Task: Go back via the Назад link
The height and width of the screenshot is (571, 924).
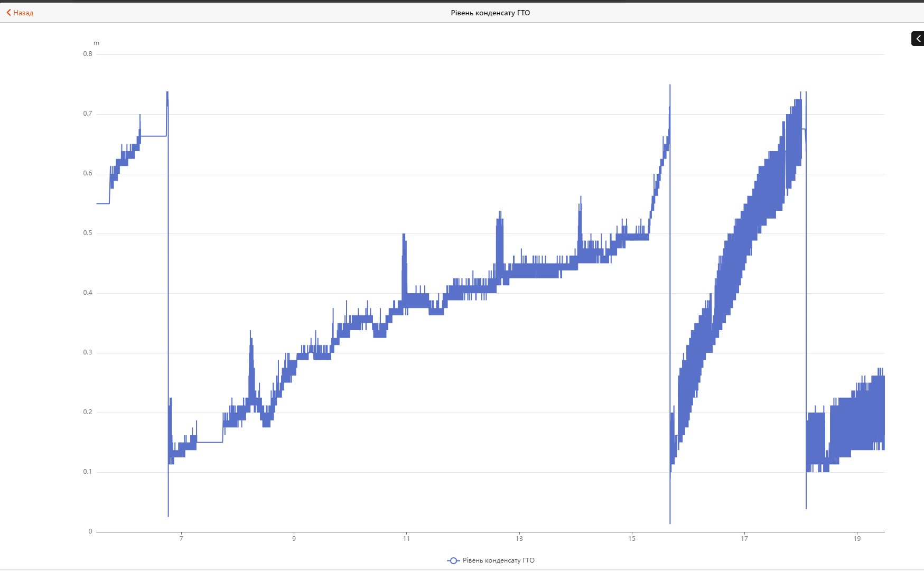Action: point(20,13)
